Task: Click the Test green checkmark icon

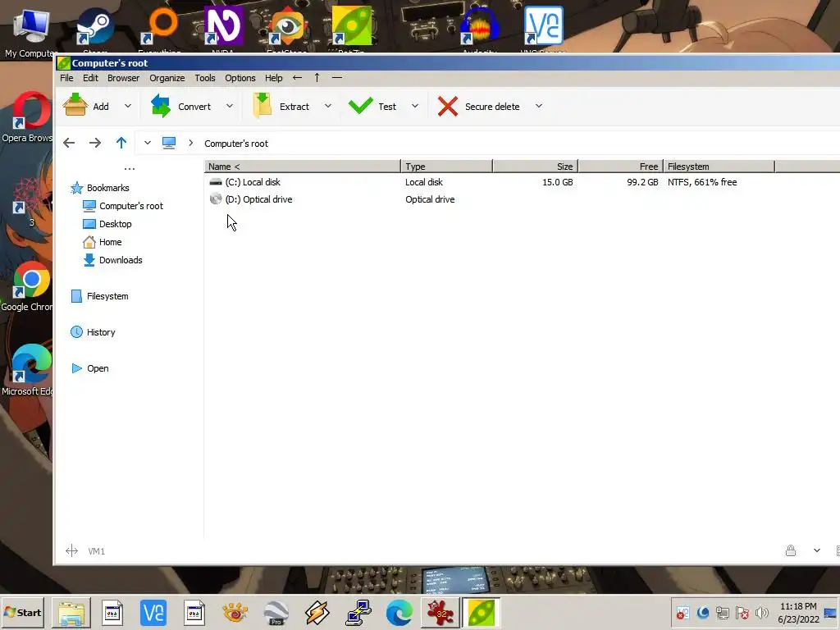Action: click(360, 106)
